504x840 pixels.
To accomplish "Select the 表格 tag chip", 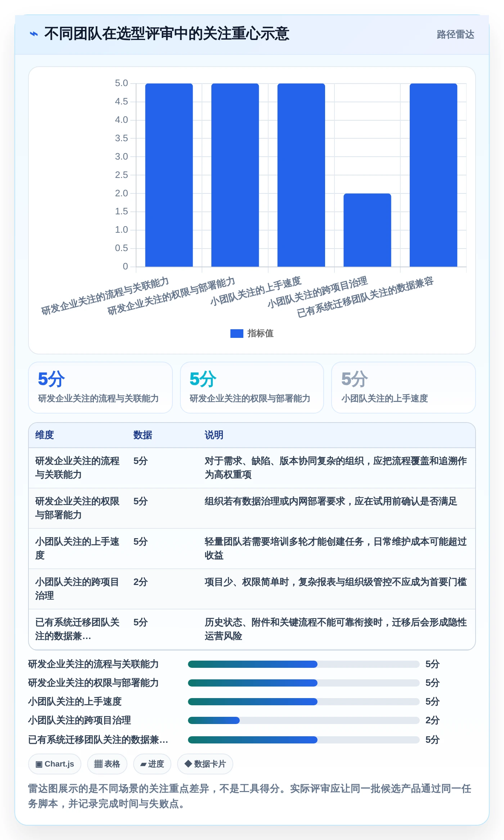I will [107, 764].
